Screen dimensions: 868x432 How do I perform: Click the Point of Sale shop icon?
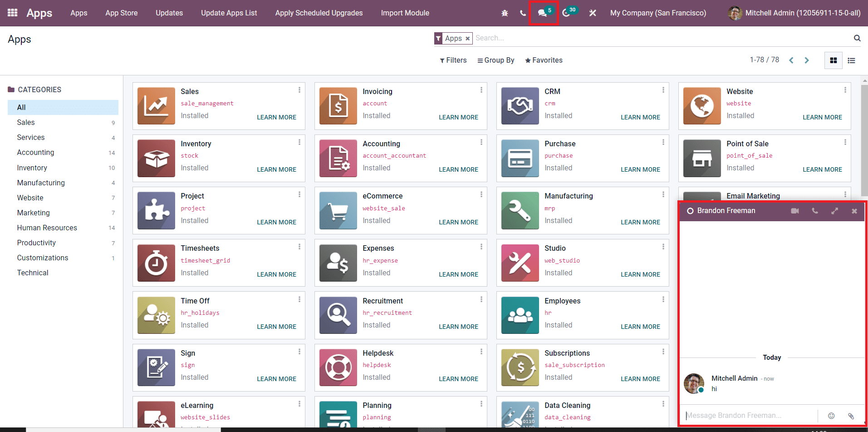click(x=702, y=158)
